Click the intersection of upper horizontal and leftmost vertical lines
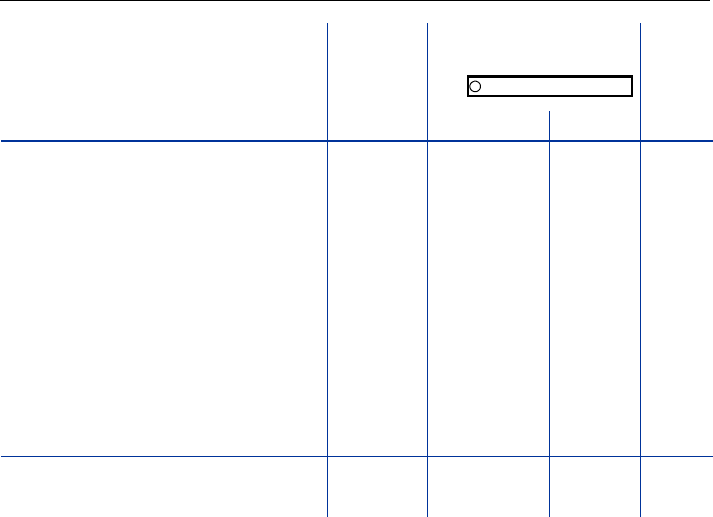This screenshot has width=713, height=517. coord(327,141)
